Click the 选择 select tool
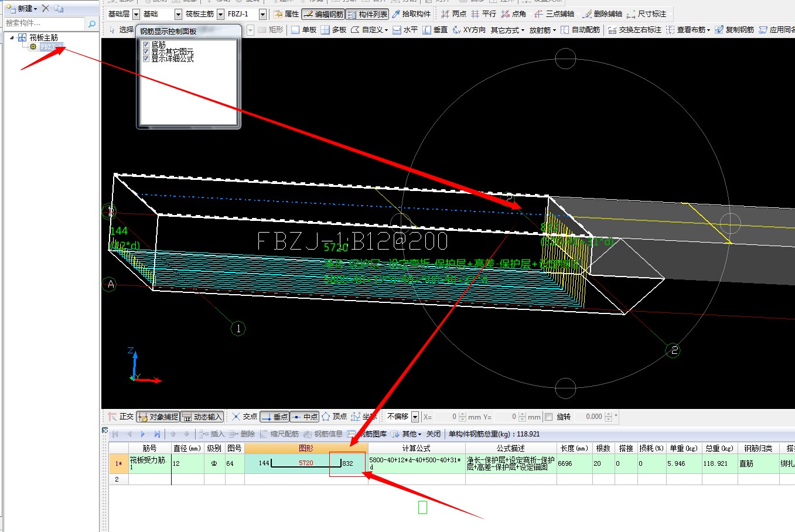 click(121, 29)
